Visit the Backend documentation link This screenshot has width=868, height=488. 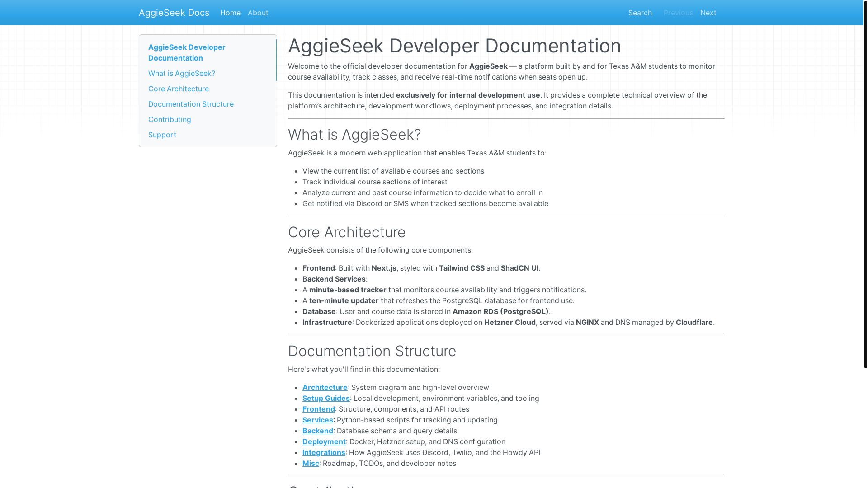point(318,431)
